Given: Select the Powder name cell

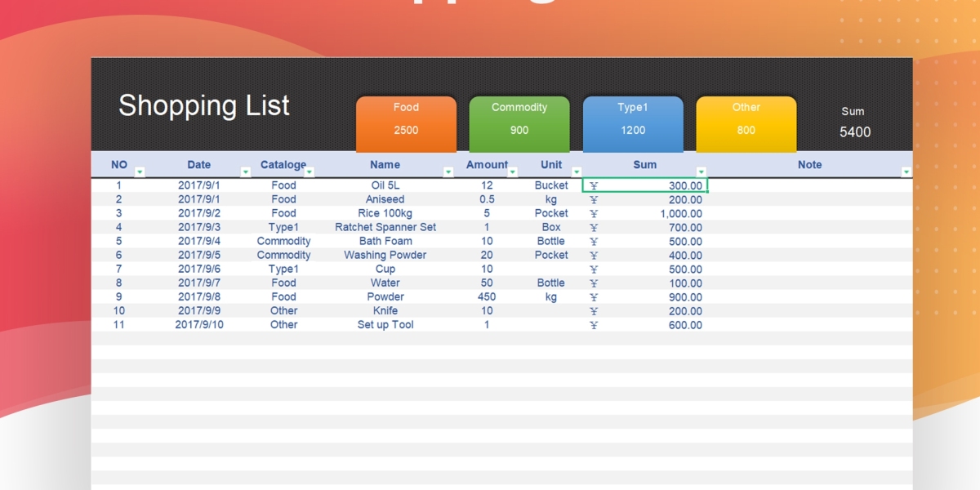Looking at the screenshot, I should pyautogui.click(x=385, y=296).
